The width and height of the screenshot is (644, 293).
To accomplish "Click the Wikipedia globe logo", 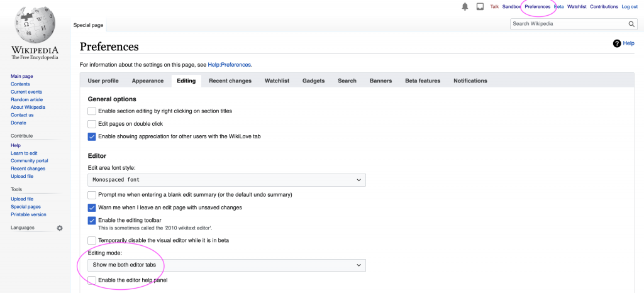I will tap(35, 25).
